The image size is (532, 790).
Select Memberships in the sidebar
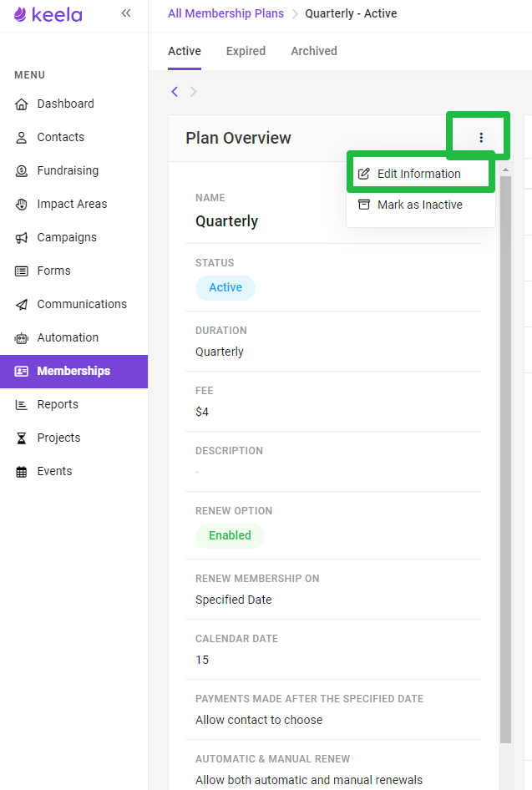point(73,372)
